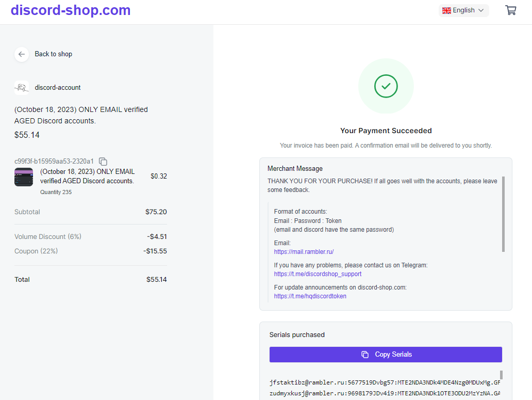Click the Back to shop text
532x400 pixels.
53,54
